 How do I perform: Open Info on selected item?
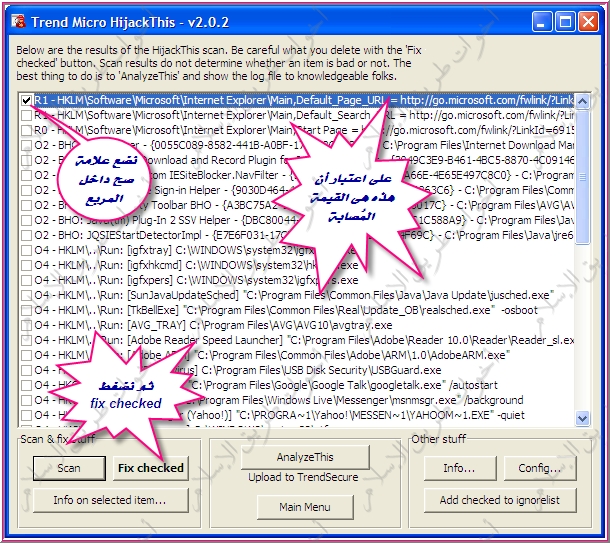tap(110, 500)
